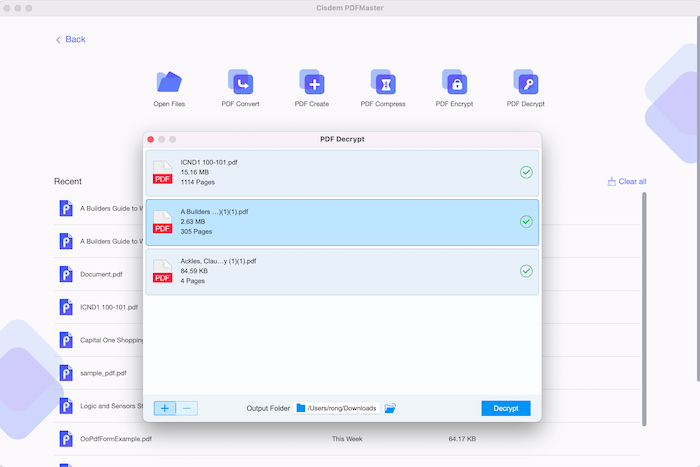Click the Open Files icon
Viewport: 700px width, 467px height.
click(x=169, y=82)
